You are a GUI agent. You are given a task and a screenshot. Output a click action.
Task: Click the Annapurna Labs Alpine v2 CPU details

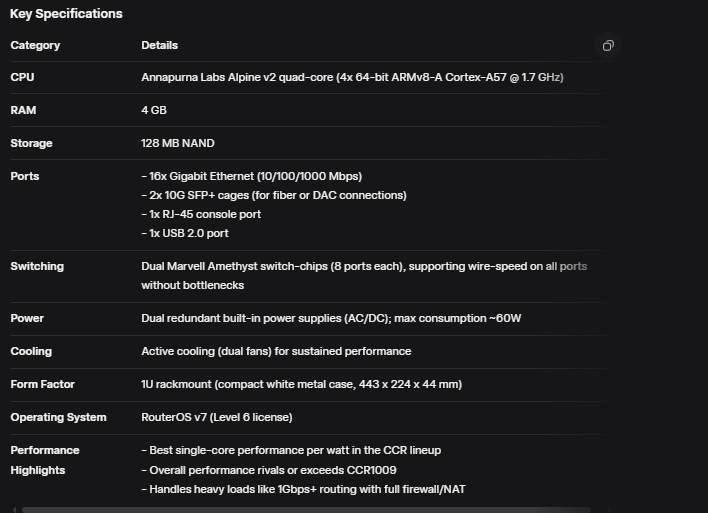tap(352, 77)
